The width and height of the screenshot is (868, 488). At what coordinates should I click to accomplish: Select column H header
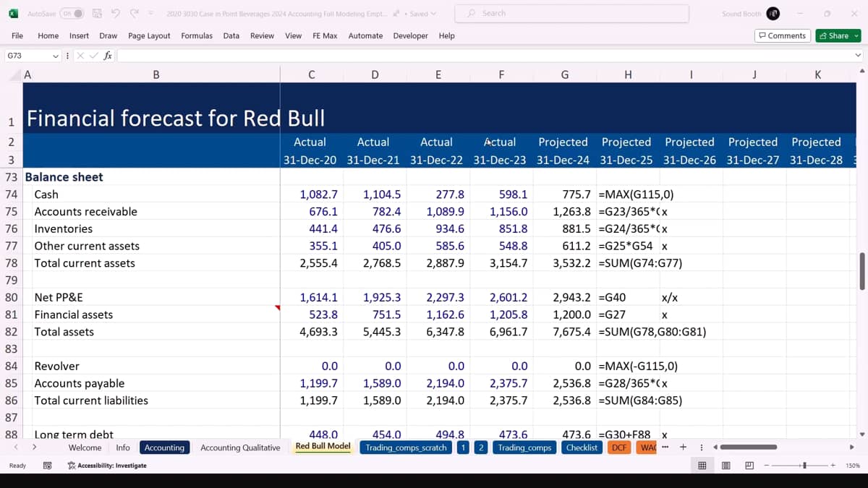click(628, 74)
